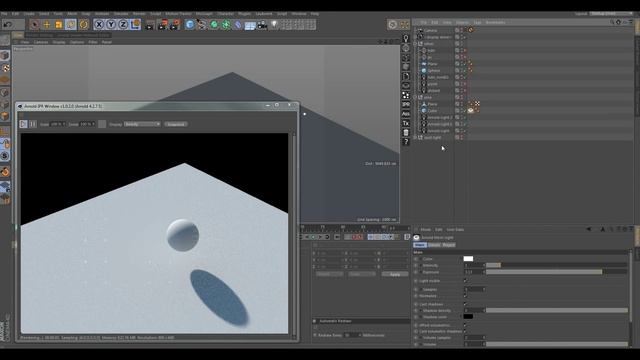This screenshot has height=360, width=640.
Task: Click the deformer (bend) icon
Action: [238, 25]
